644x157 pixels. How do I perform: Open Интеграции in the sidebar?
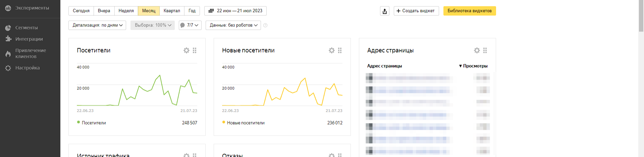click(x=30, y=39)
